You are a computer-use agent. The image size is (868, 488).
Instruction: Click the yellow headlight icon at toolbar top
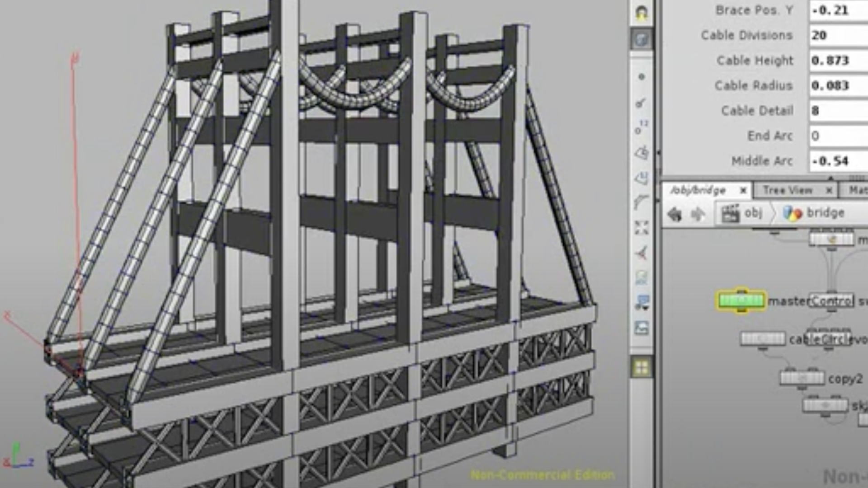click(x=642, y=14)
